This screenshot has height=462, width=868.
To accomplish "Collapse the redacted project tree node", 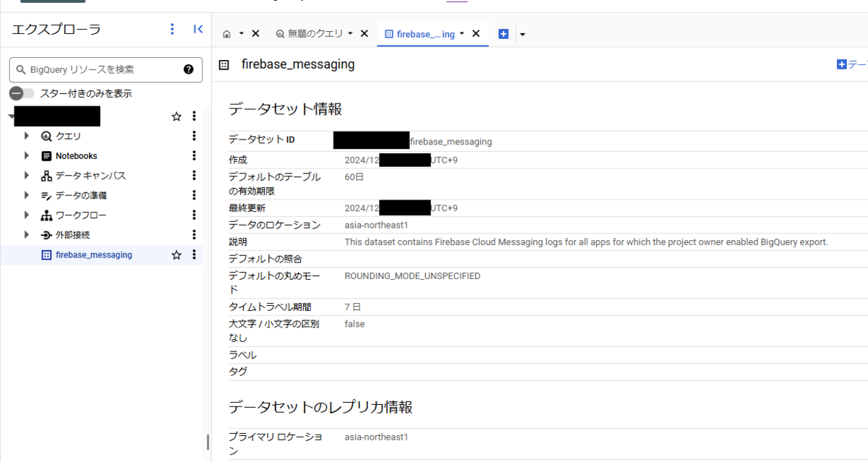I will click(12, 116).
